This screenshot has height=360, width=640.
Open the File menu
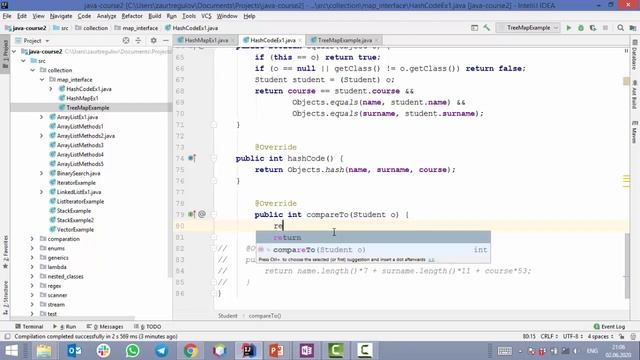coord(7,16)
